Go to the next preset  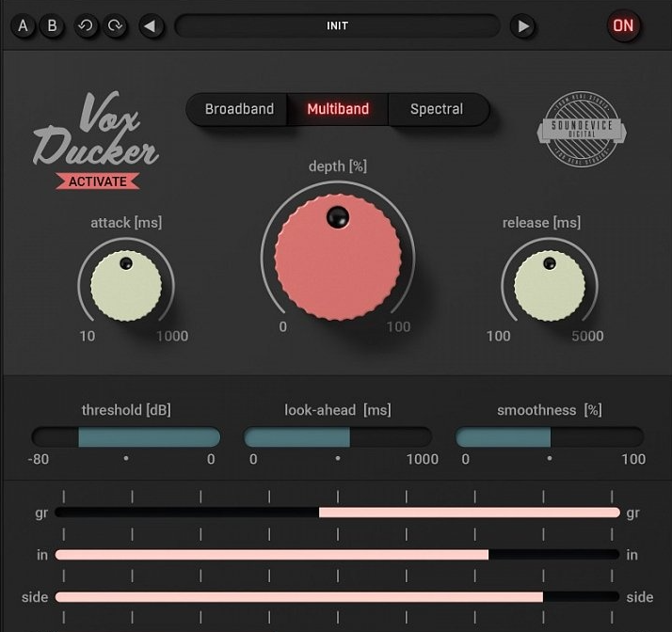click(x=522, y=26)
